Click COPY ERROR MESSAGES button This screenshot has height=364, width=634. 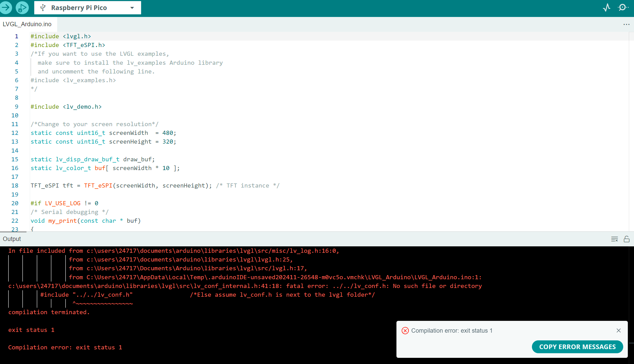577,347
